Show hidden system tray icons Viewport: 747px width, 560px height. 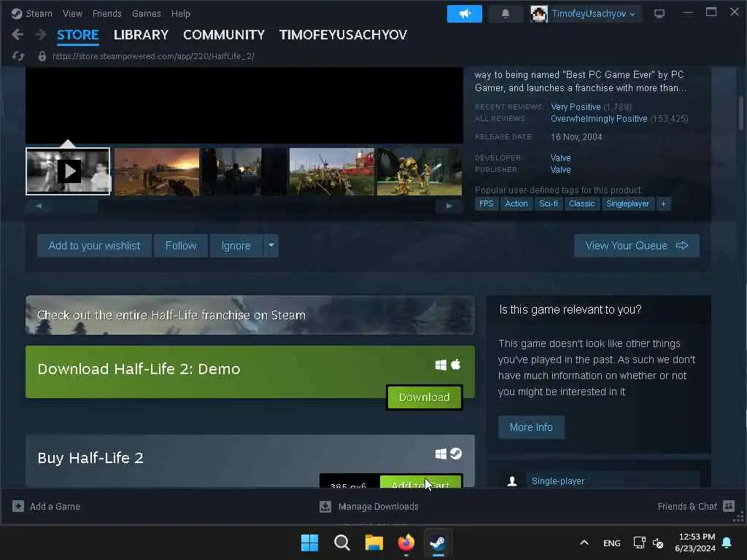click(x=584, y=542)
